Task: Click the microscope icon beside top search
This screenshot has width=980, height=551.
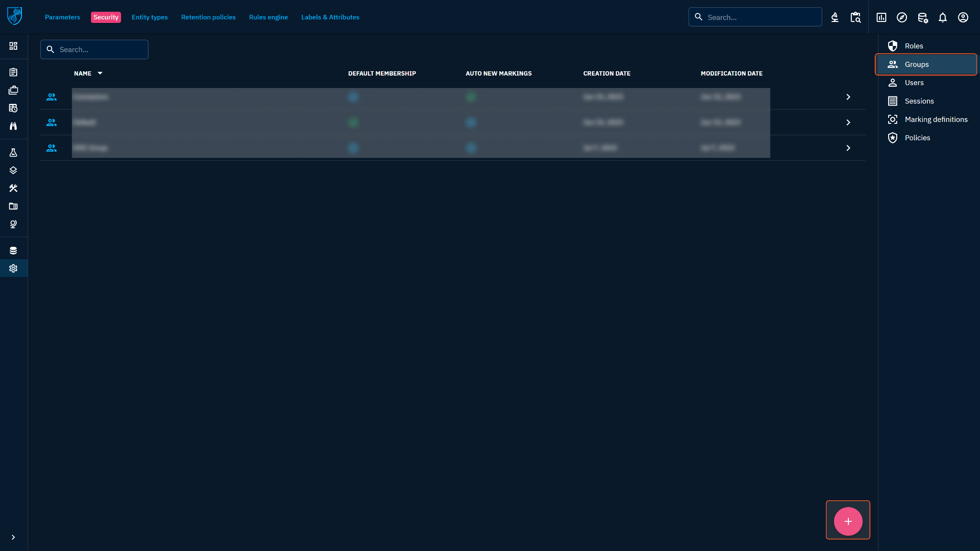Action: pyautogui.click(x=835, y=18)
